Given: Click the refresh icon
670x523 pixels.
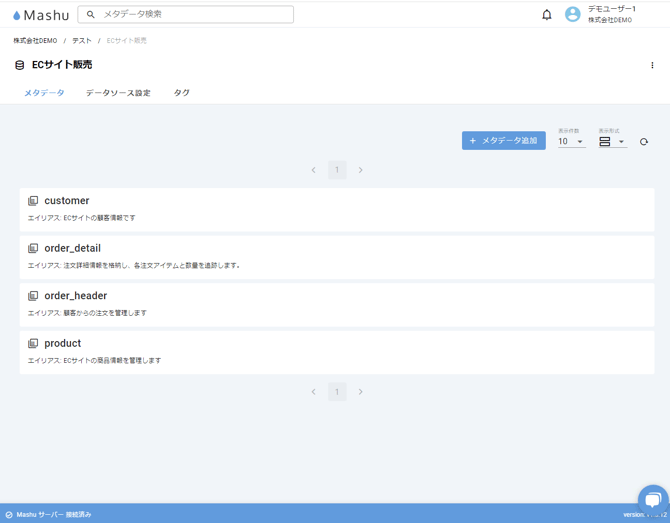Looking at the screenshot, I should click(x=644, y=142).
